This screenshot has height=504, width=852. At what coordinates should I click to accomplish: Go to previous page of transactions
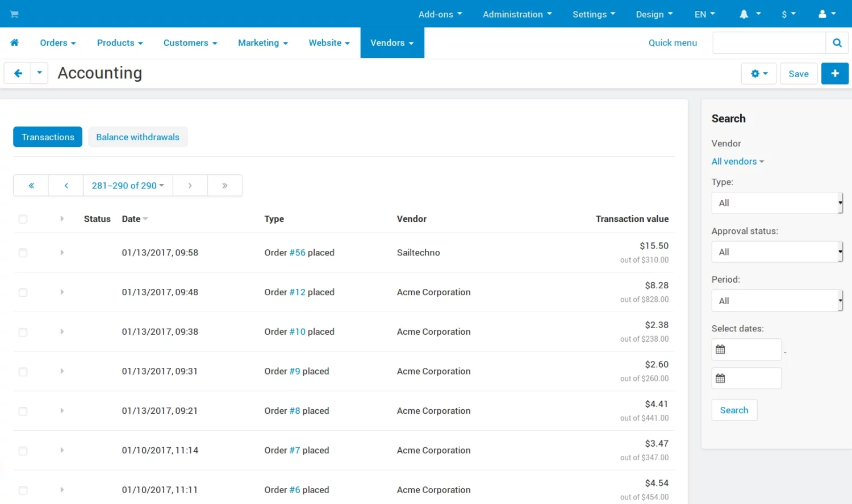66,186
